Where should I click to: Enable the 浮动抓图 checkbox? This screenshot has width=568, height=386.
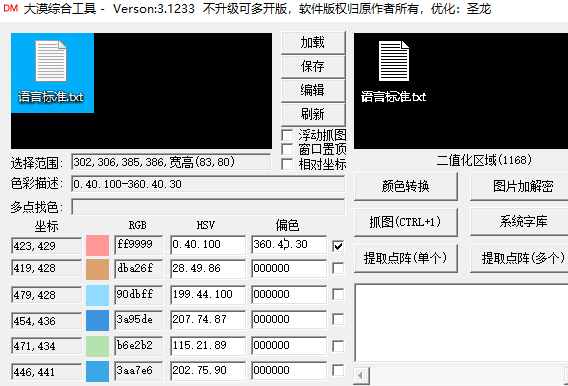click(x=287, y=135)
